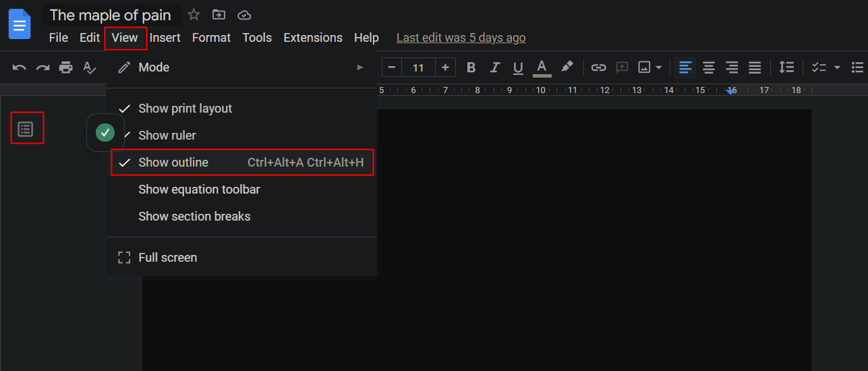Expand the Mode submenu
Image resolution: width=868 pixels, height=371 pixels.
tap(241, 67)
